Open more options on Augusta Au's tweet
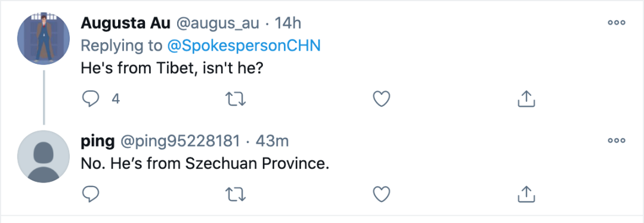Screen dimensions: 644x223 click(617, 23)
